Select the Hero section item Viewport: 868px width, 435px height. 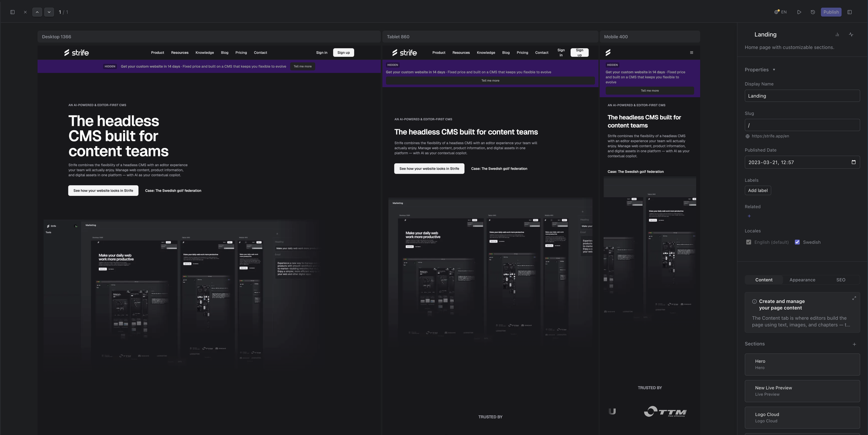coord(802,364)
